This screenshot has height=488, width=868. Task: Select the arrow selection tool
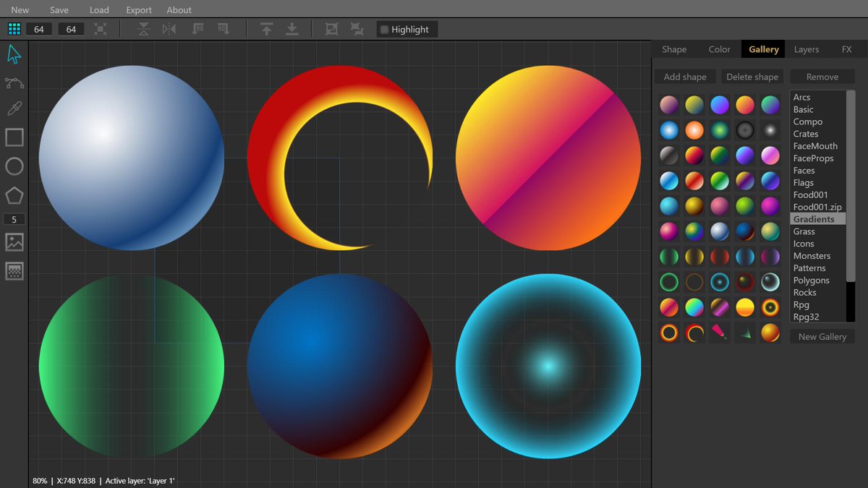pyautogui.click(x=14, y=54)
